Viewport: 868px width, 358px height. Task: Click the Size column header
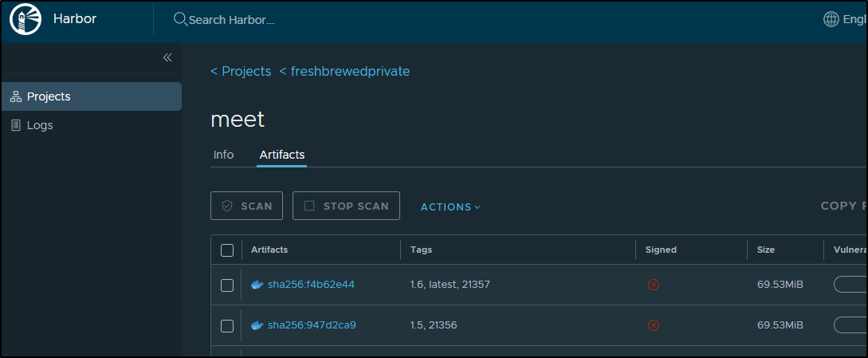pos(766,250)
